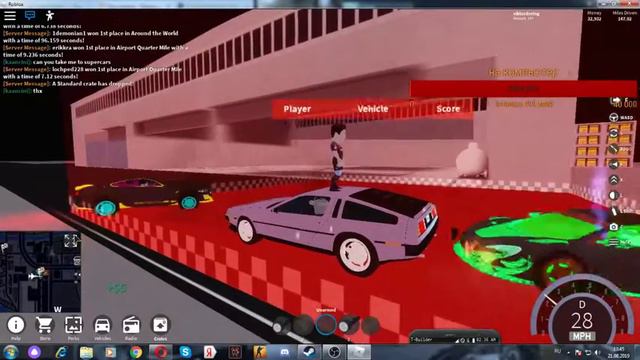The width and height of the screenshot is (640, 360).
Task: Expand the minimap to fullscreen
Action: [71, 240]
